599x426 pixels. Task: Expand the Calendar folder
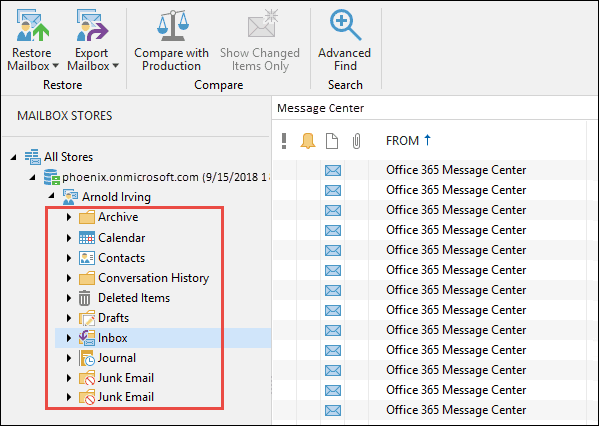(69, 238)
